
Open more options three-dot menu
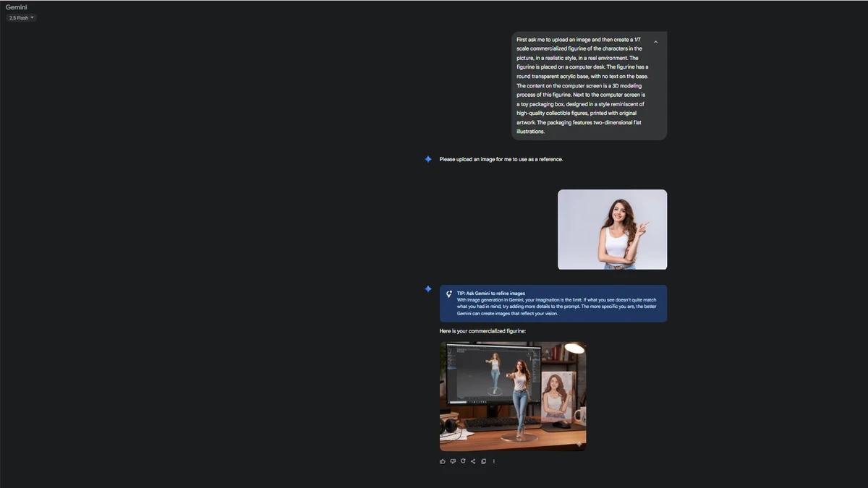494,461
